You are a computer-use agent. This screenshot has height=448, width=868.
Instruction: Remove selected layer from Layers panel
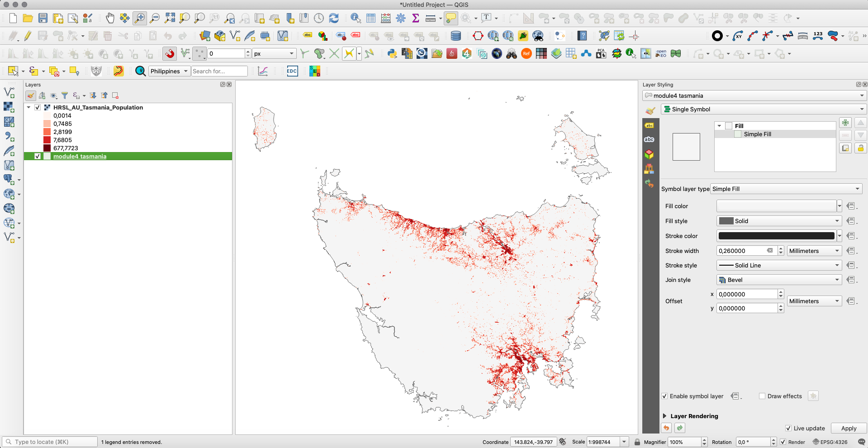(x=115, y=95)
